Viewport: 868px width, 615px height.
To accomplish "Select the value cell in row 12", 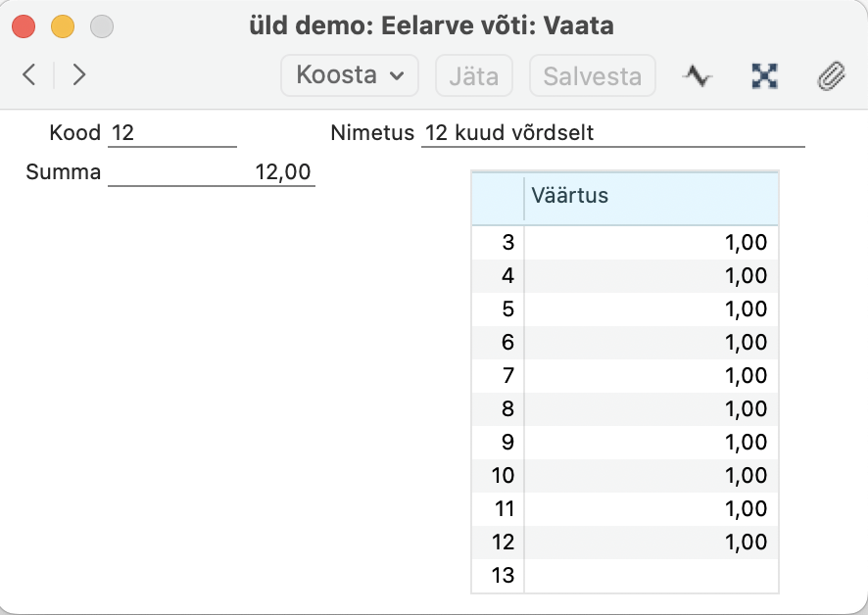I will pos(651,543).
